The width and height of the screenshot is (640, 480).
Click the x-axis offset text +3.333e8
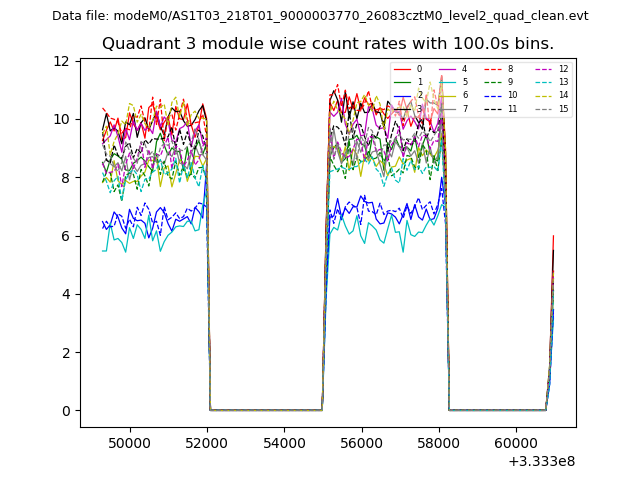point(541,461)
